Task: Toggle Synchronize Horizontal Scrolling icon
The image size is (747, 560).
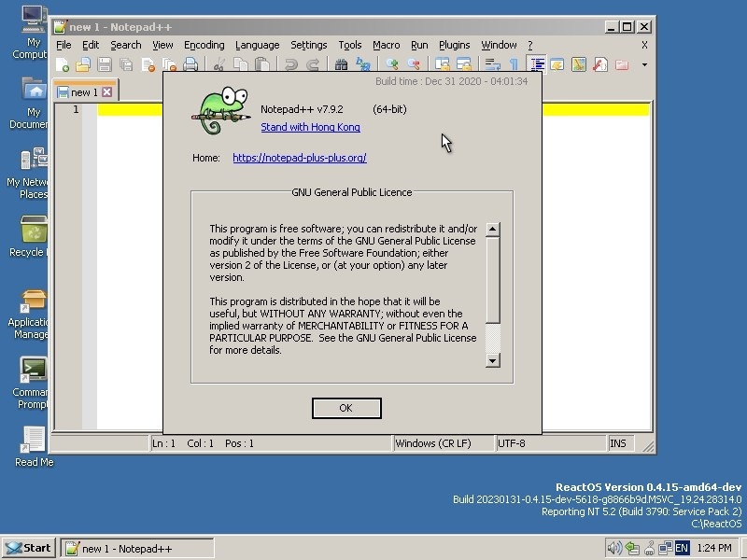Action: coord(463,64)
